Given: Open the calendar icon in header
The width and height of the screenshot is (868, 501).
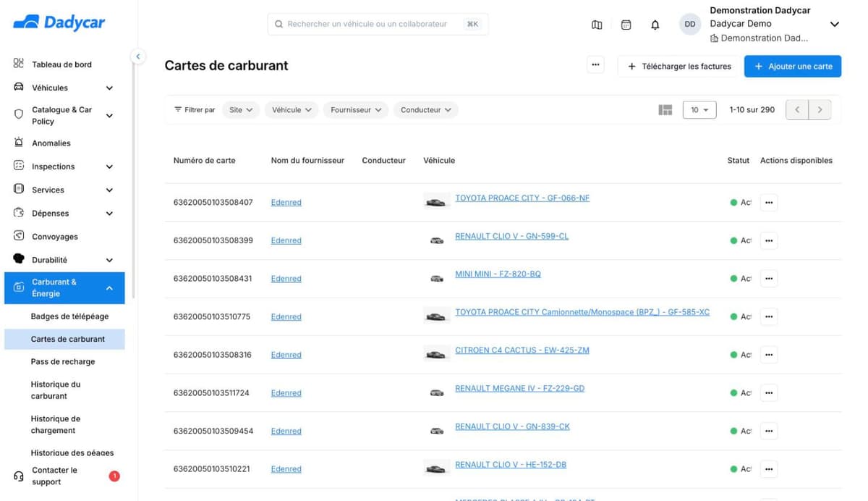Looking at the screenshot, I should click(x=626, y=25).
